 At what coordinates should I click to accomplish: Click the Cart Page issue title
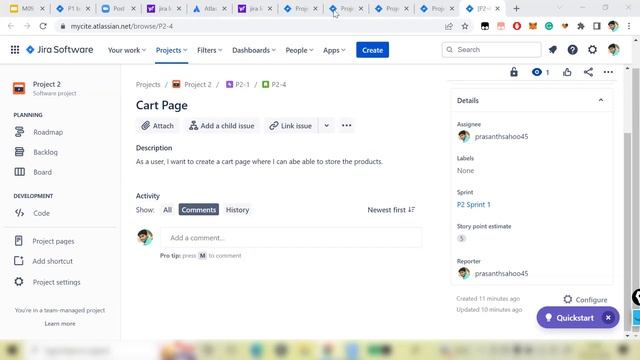click(x=162, y=105)
